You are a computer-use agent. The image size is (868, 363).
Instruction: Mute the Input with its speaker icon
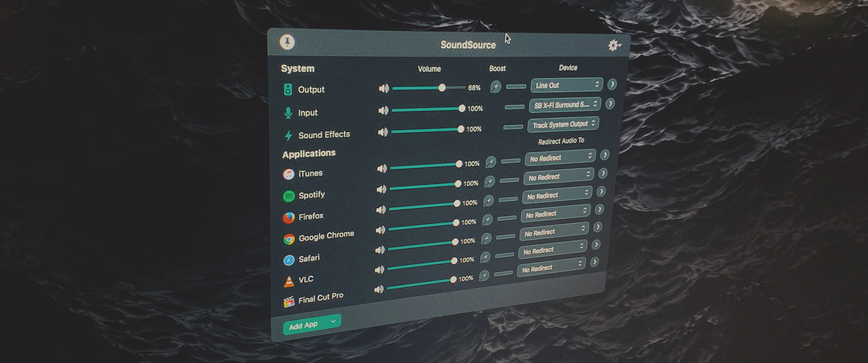(x=383, y=110)
